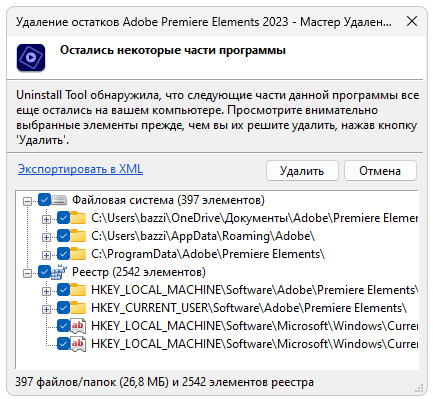This screenshot has height=399, width=433.
Task: Collapse the Файловая система tree node
Action: pyautogui.click(x=28, y=201)
